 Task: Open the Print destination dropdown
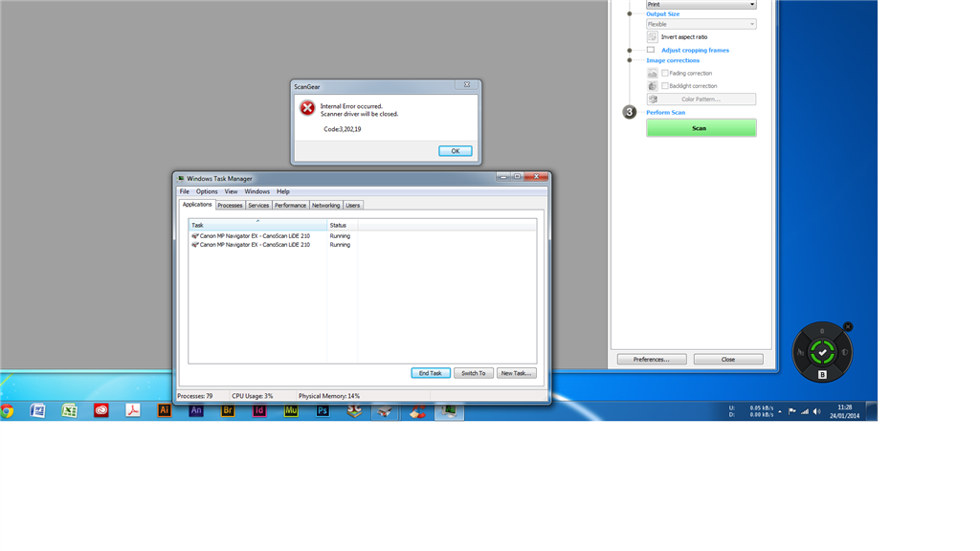pos(702,5)
